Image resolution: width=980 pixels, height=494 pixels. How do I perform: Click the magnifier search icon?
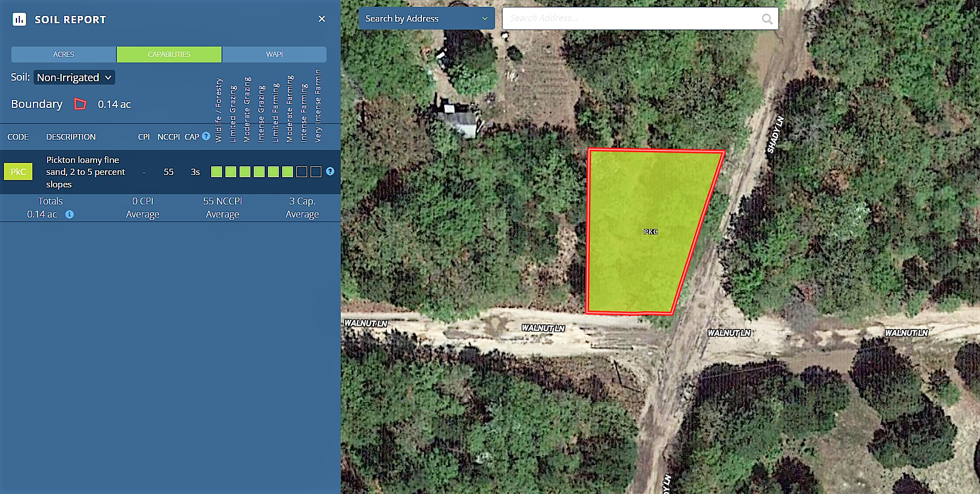[x=767, y=19]
